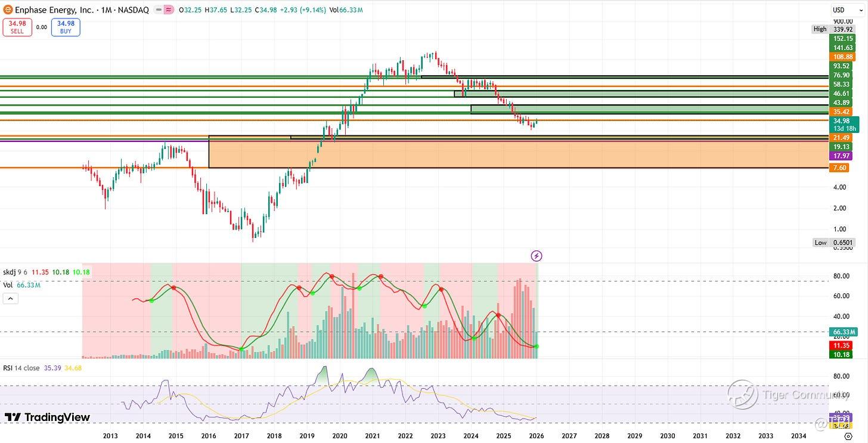Click the pink approximately-equal icon beside NASDAQ
This screenshot has width=868, height=443.
point(169,10)
